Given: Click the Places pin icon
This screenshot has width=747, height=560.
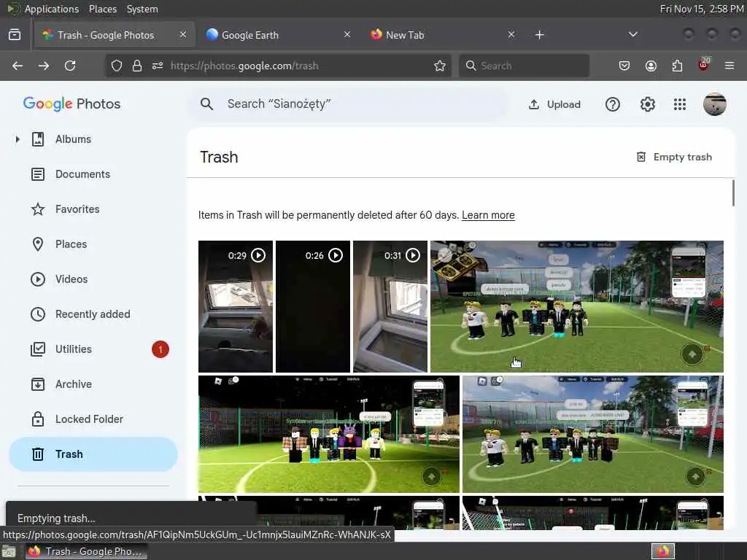Looking at the screenshot, I should pyautogui.click(x=38, y=244).
